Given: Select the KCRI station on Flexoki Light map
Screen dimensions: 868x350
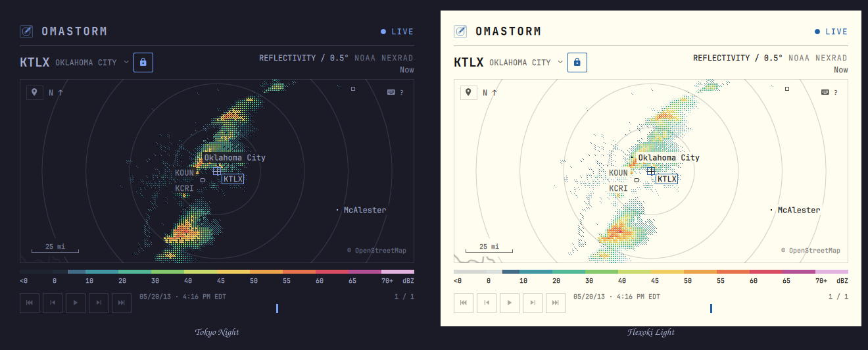Looking at the screenshot, I should tap(619, 188).
